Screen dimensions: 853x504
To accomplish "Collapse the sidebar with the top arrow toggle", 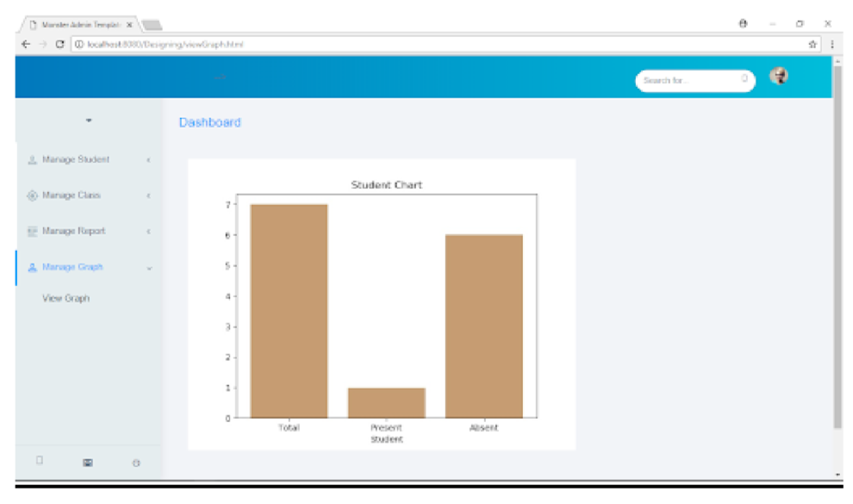I will 89,121.
